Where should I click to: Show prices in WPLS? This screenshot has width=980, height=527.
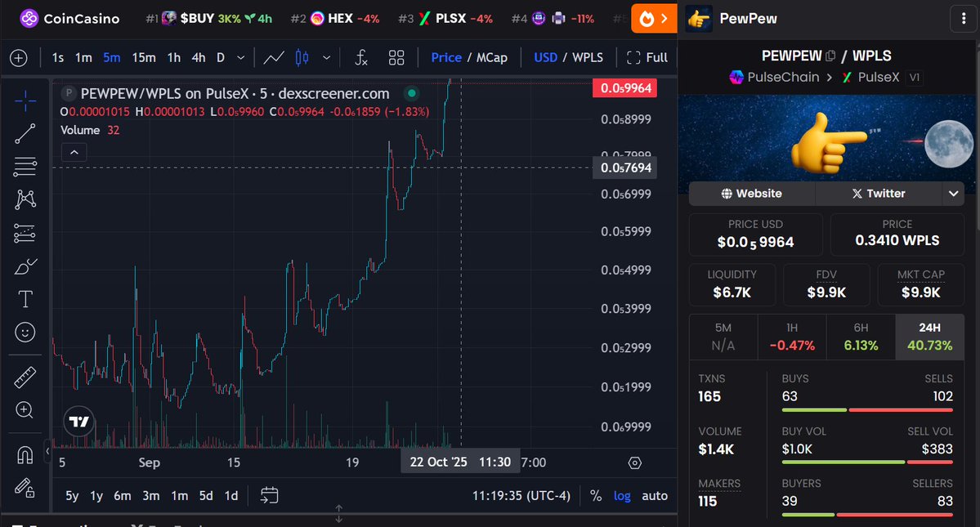pos(588,57)
